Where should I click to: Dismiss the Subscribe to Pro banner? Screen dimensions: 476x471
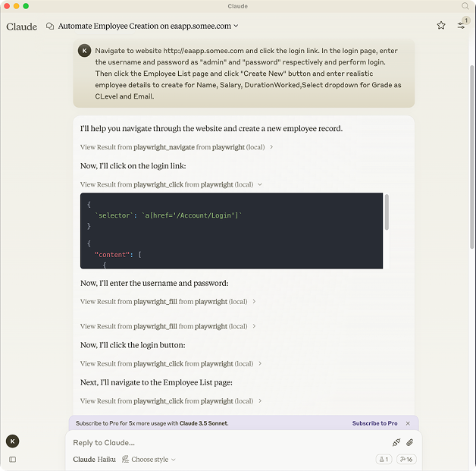[408, 423]
